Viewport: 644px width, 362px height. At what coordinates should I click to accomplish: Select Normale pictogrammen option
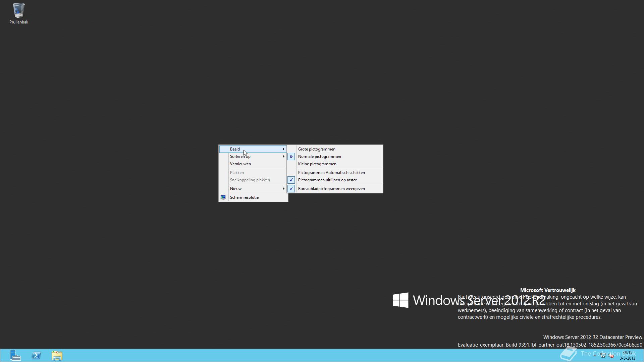[335, 157]
